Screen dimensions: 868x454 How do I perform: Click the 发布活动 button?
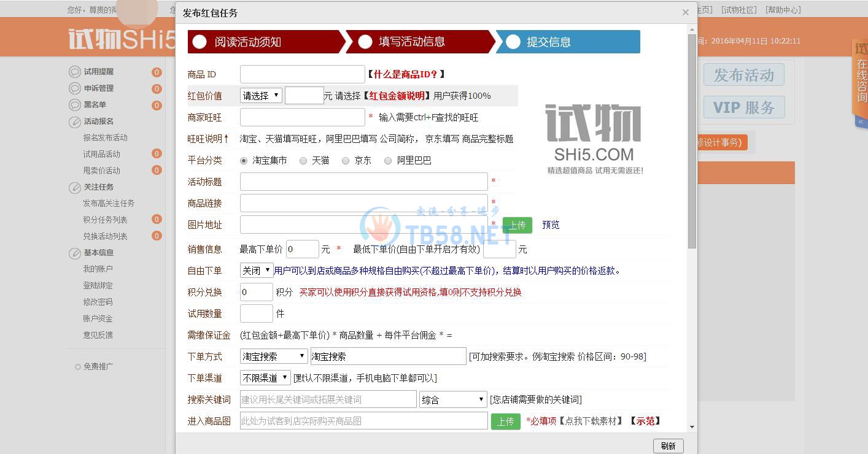744,75
